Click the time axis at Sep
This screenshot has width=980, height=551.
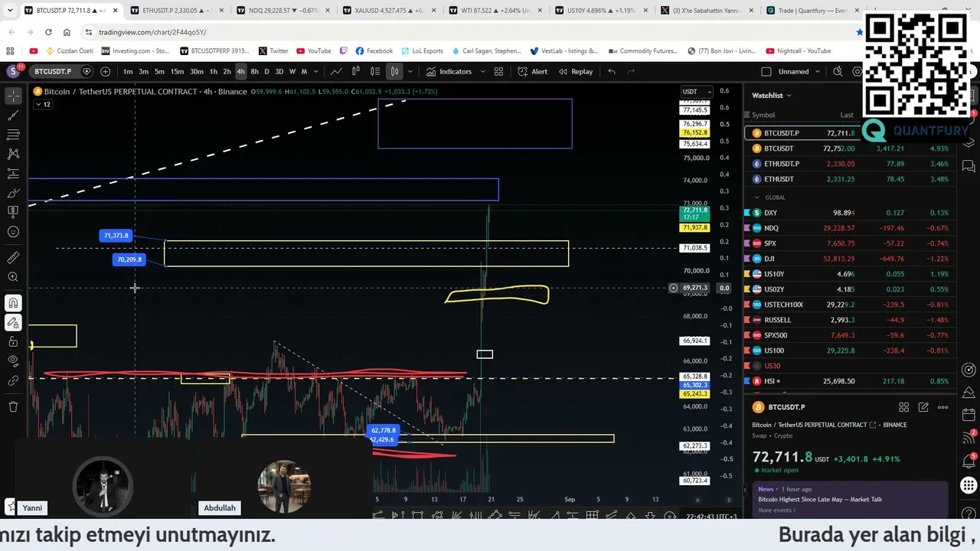point(570,499)
